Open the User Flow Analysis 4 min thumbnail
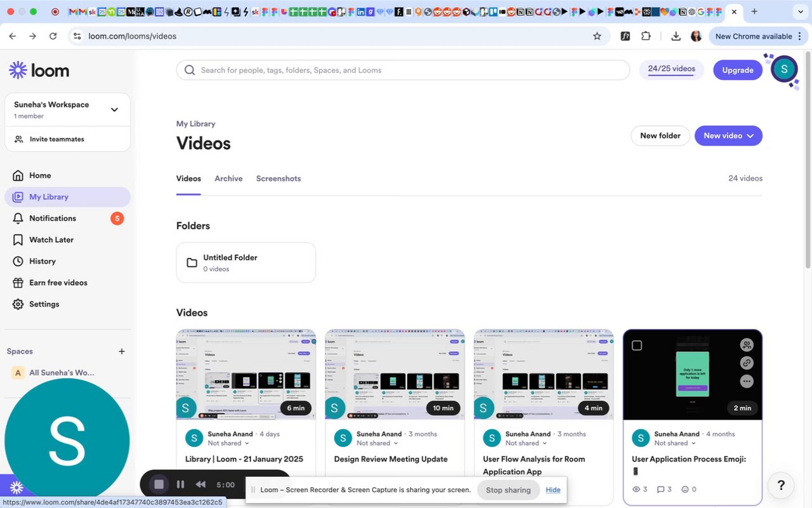The image size is (812, 508). 544,375
